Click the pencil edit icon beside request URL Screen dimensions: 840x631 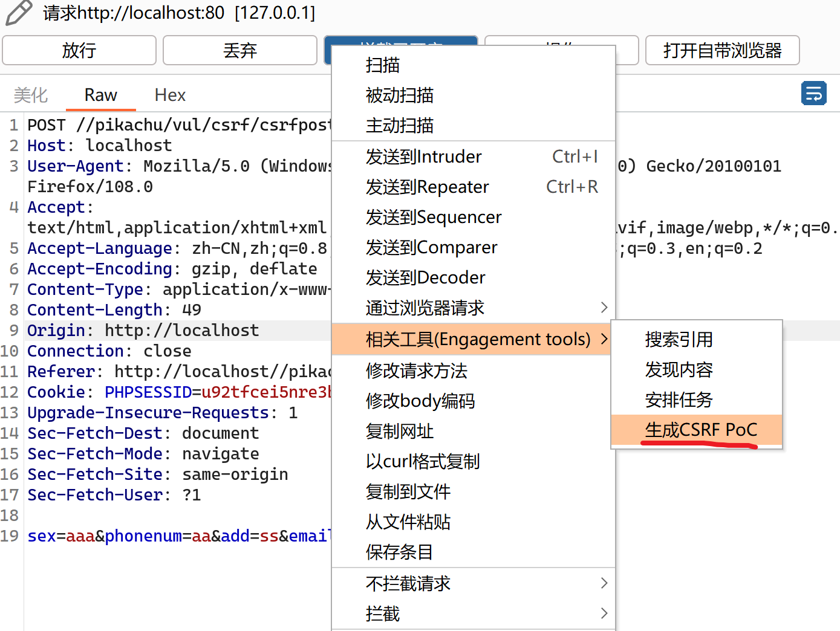point(18,13)
